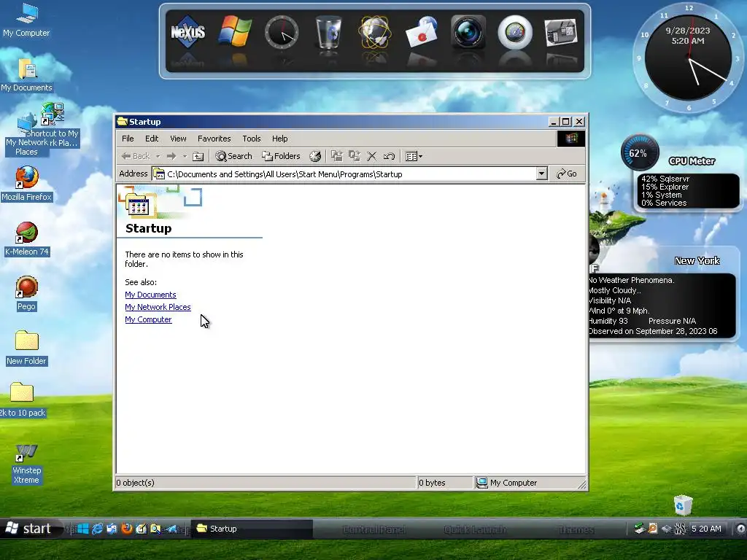Viewport: 747px width, 560px height.
Task: Select the 2k to 10 pack folder
Action: pos(22,400)
